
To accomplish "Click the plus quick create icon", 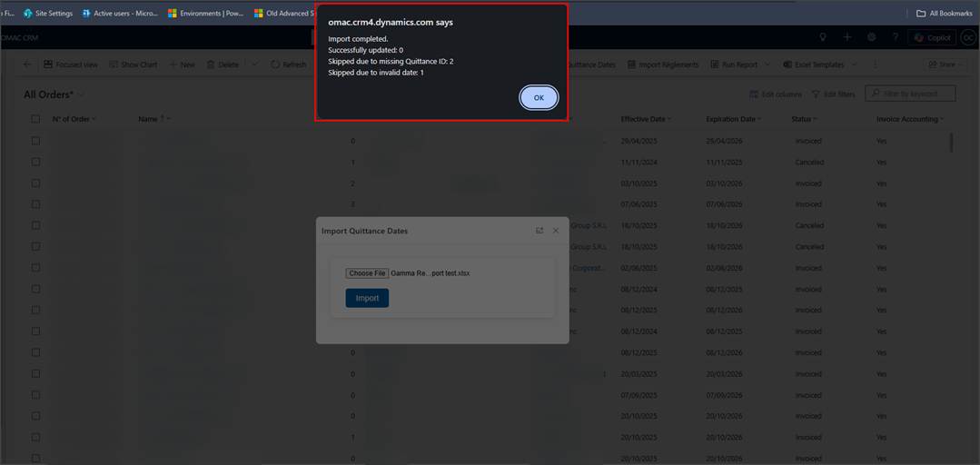I will (846, 37).
